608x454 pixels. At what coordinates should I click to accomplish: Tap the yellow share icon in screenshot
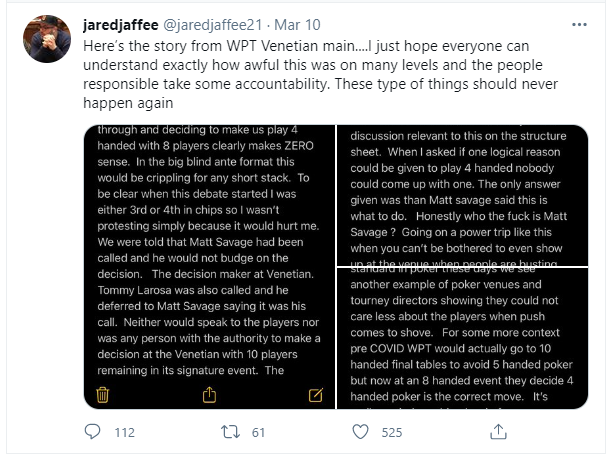pos(209,394)
